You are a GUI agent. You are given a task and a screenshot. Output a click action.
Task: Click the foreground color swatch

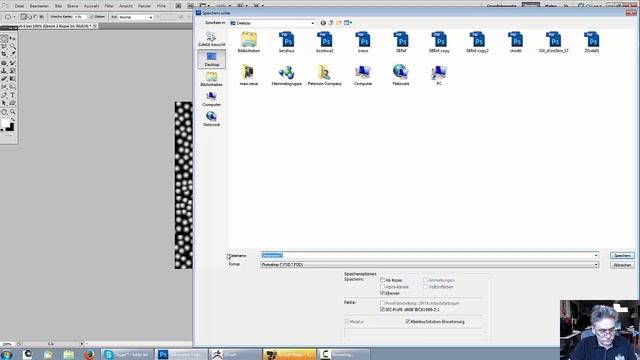5,123
